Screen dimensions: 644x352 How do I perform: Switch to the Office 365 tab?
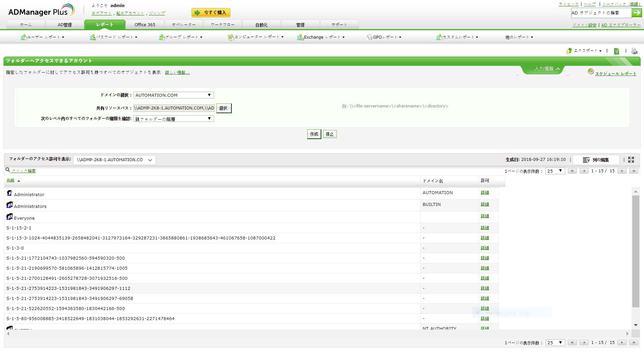[x=145, y=24]
